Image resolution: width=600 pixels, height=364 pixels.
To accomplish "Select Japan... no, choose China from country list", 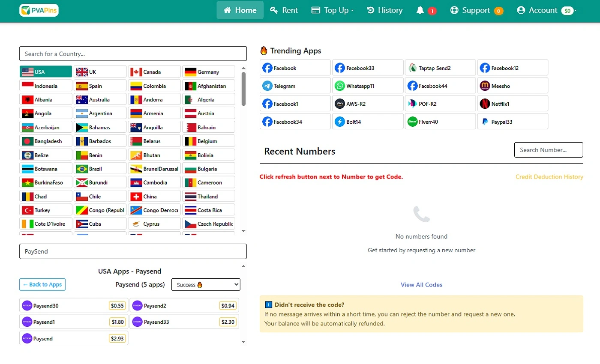I will (154, 196).
